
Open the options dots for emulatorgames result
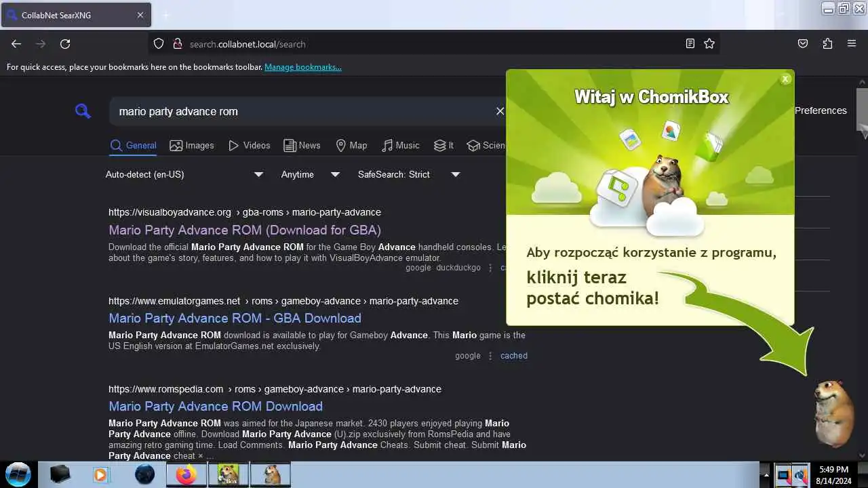(x=490, y=355)
